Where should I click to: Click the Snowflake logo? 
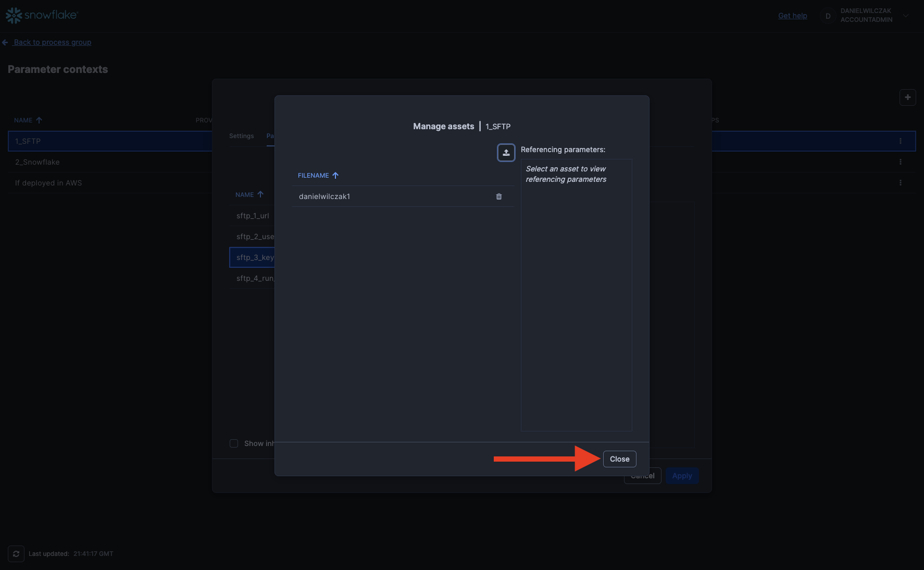point(42,16)
